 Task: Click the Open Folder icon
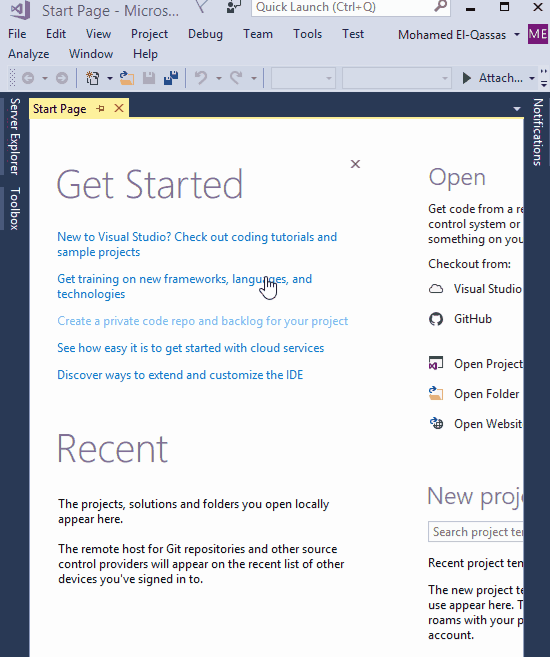point(436,393)
